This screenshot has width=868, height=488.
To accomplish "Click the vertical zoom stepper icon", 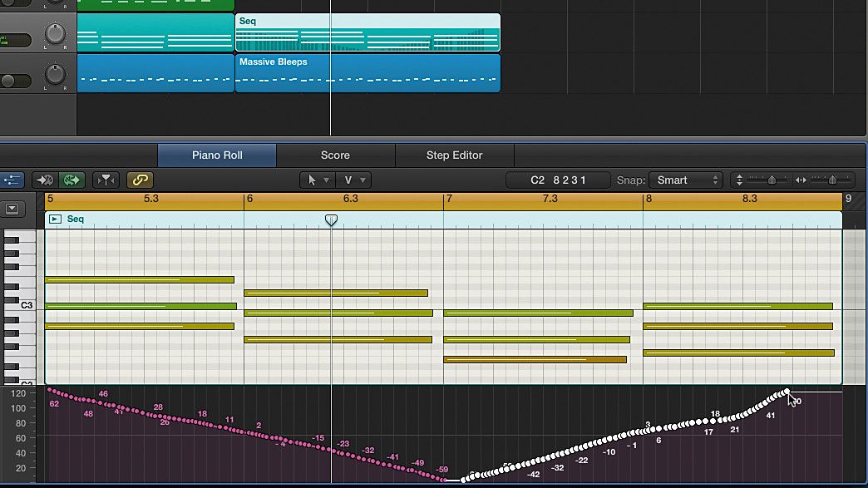I will point(739,180).
